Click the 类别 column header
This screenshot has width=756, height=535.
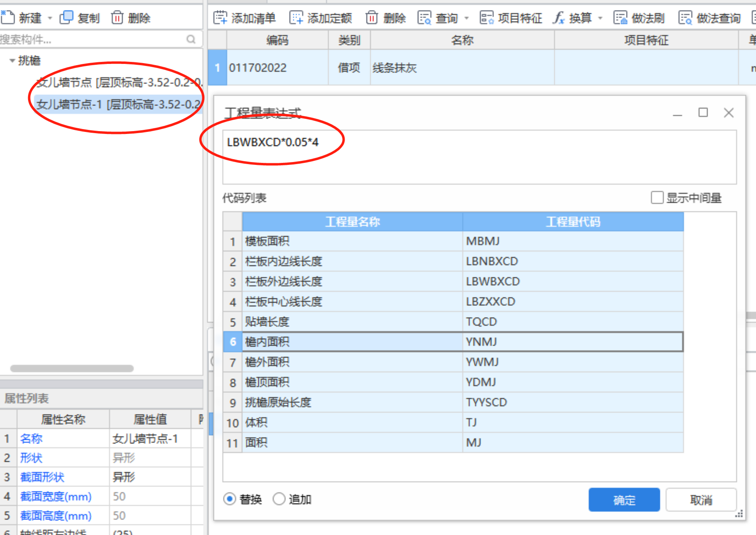point(350,40)
